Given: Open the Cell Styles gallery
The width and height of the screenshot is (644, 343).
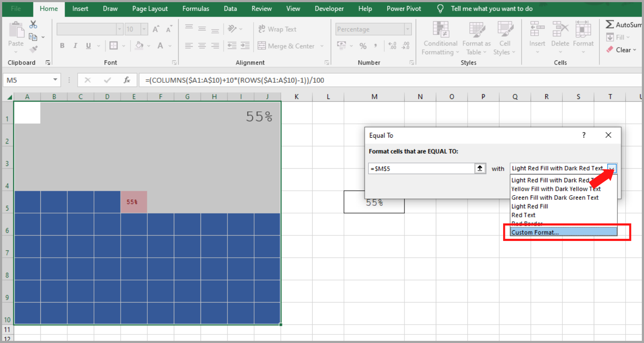Looking at the screenshot, I should click(505, 39).
